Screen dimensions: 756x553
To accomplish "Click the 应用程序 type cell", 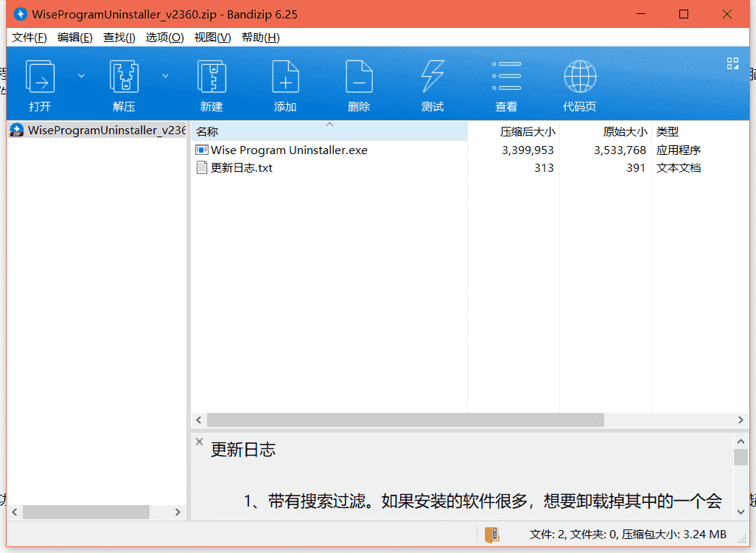I will [x=679, y=150].
